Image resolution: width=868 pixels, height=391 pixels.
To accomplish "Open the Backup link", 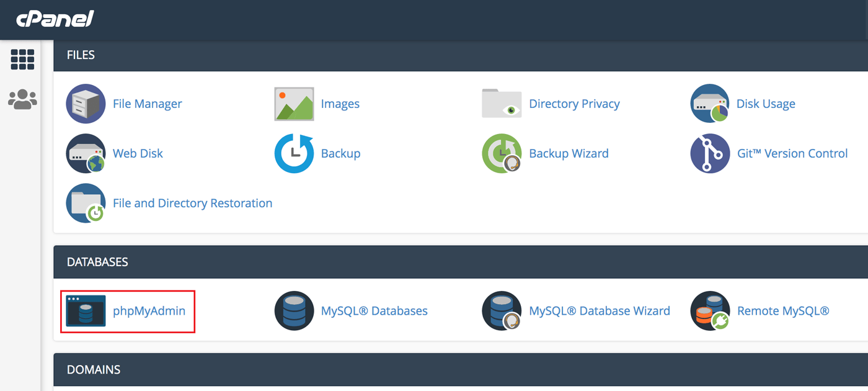I will coord(340,153).
